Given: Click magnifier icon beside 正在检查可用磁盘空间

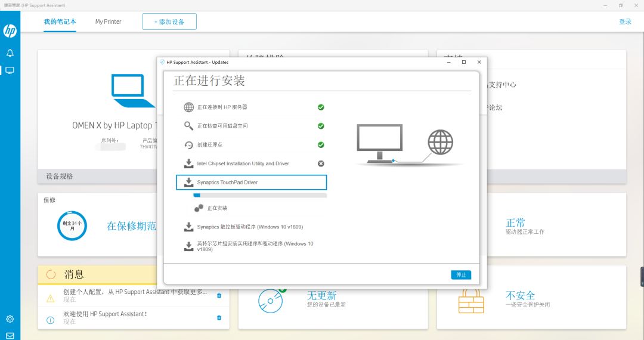Looking at the screenshot, I should (x=188, y=126).
